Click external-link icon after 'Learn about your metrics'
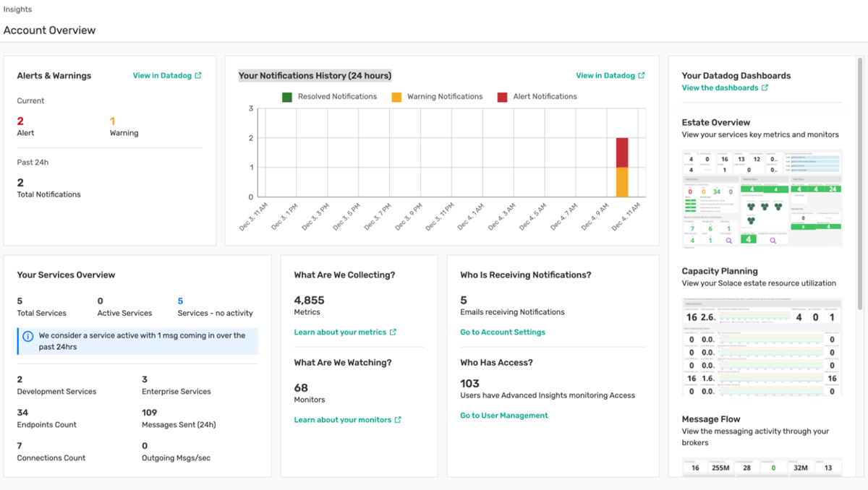 (x=393, y=332)
